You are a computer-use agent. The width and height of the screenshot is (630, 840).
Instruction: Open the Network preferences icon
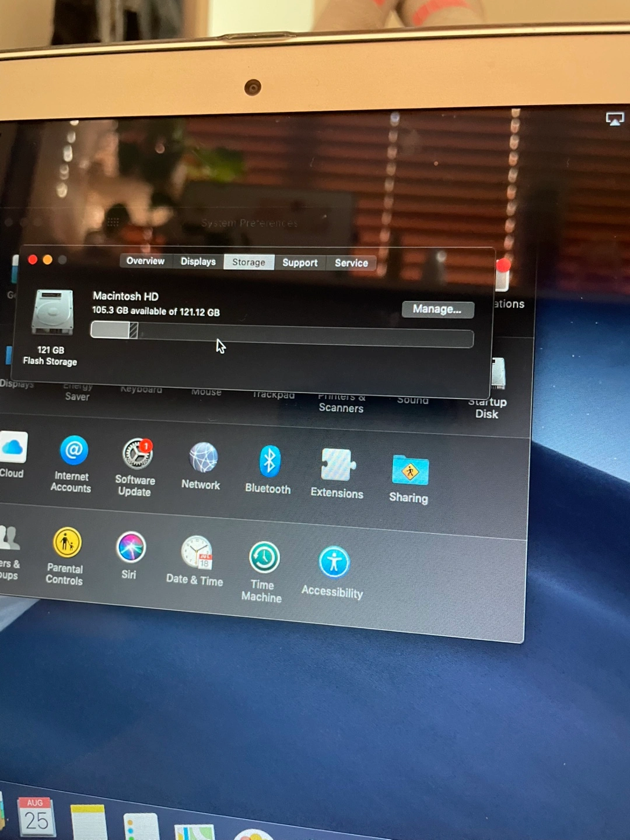(x=203, y=458)
